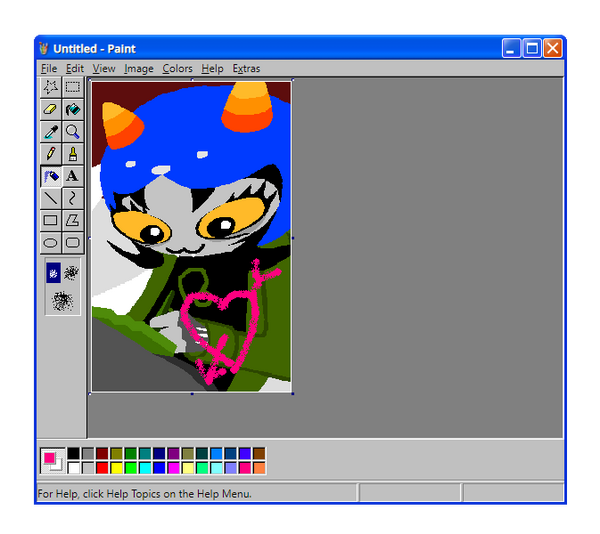Select the Magnifier tool
The width and height of the screenshot is (600, 534).
(73, 132)
